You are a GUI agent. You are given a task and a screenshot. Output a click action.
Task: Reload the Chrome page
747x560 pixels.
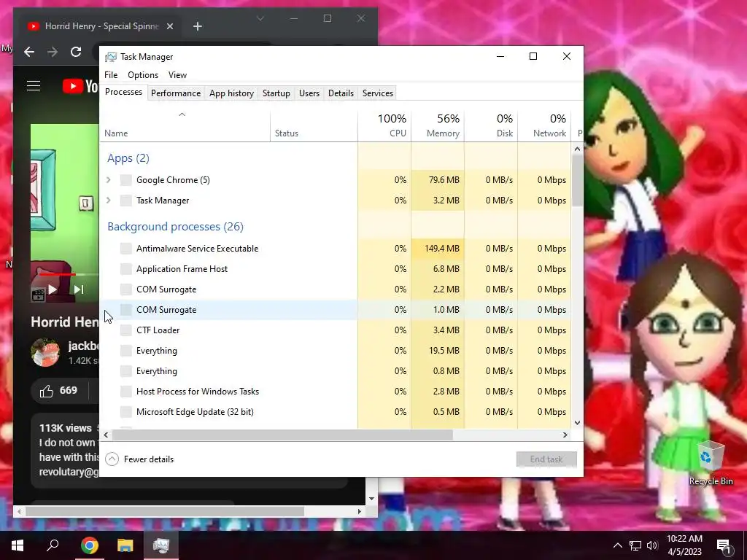[76, 52]
